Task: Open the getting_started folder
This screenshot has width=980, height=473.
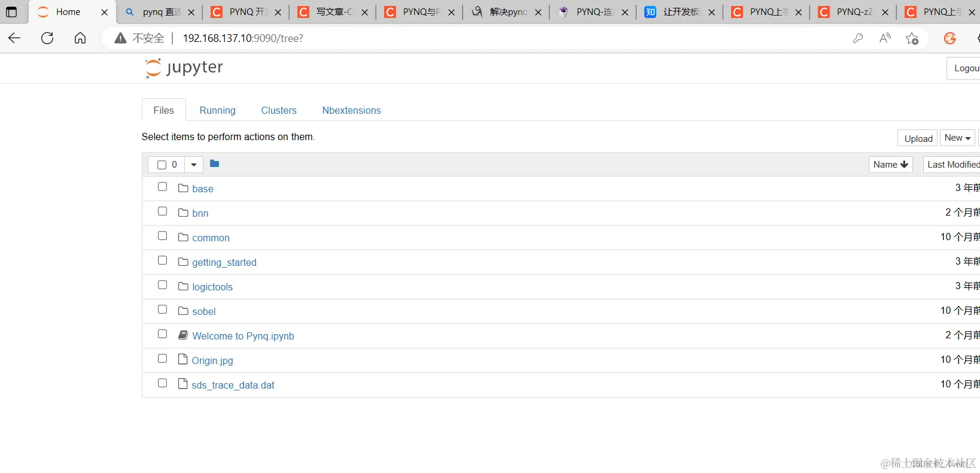Action: [224, 262]
